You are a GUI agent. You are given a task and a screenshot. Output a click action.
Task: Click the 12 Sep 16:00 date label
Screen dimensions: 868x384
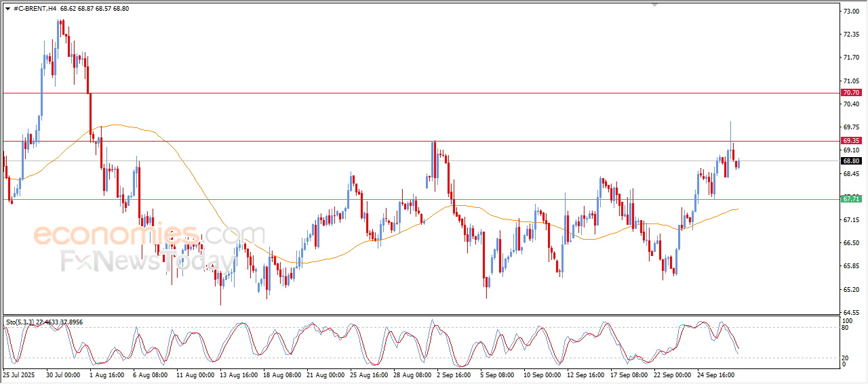[585, 374]
